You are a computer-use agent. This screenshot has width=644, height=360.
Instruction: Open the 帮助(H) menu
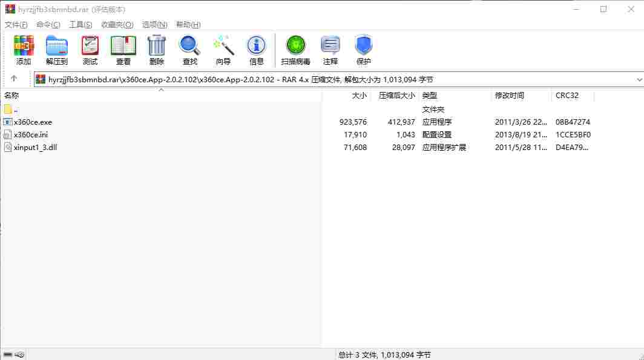point(188,25)
